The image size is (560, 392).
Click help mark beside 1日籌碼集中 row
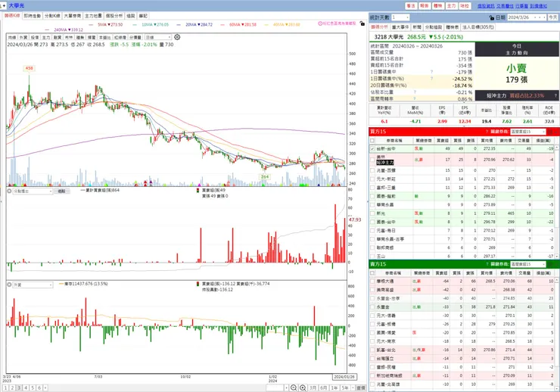(x=432, y=72)
